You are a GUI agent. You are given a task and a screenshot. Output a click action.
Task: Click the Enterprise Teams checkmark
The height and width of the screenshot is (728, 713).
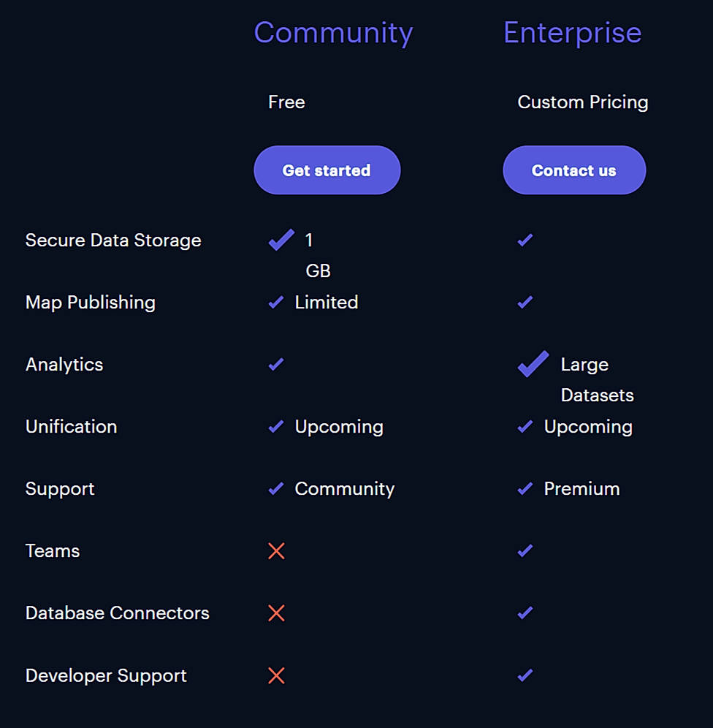tap(525, 550)
